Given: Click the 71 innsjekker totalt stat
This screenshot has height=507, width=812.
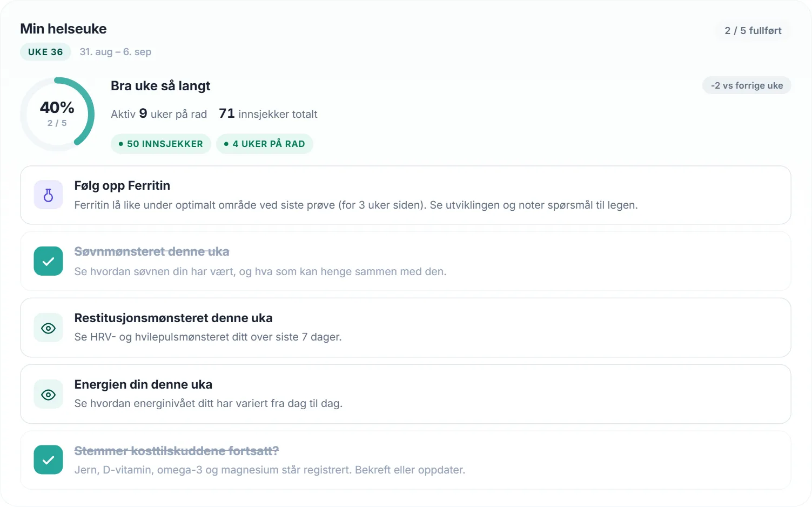Looking at the screenshot, I should [268, 114].
